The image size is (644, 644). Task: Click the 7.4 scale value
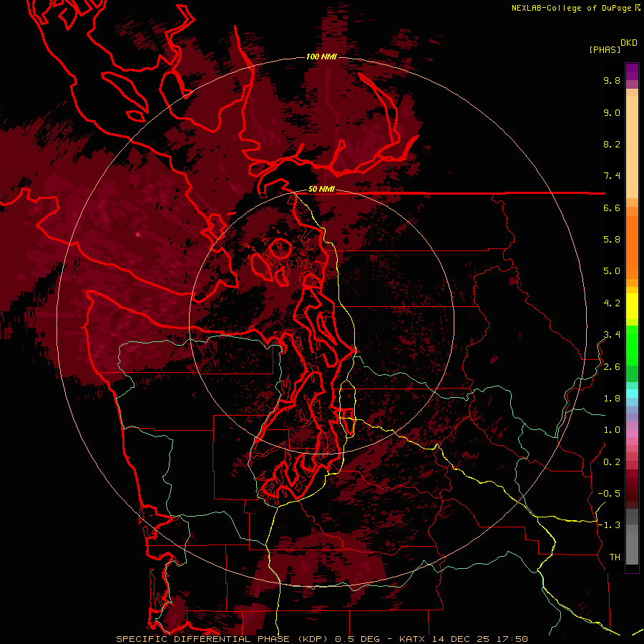(x=612, y=176)
